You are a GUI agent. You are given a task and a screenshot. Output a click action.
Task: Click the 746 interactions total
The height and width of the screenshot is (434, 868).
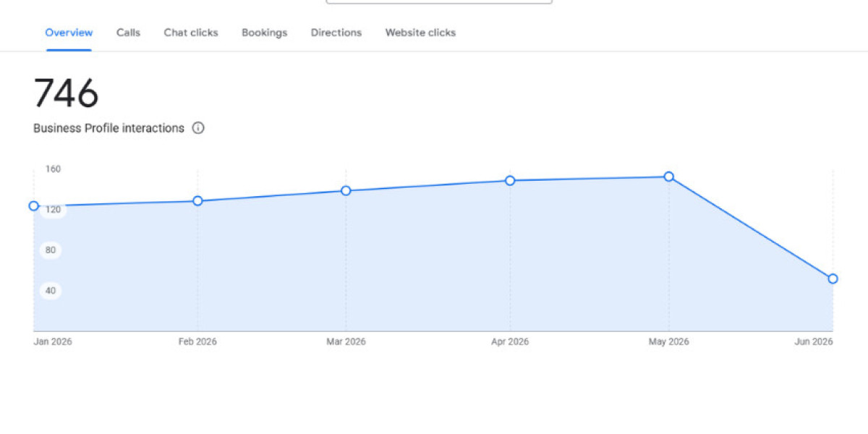pos(67,93)
